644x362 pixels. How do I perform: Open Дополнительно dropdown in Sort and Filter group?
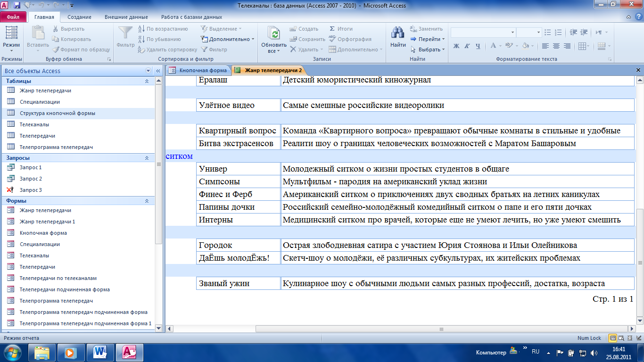[x=227, y=39]
